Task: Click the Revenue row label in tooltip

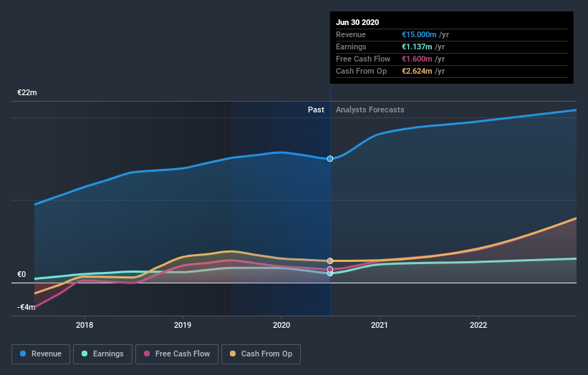Action: (x=351, y=34)
